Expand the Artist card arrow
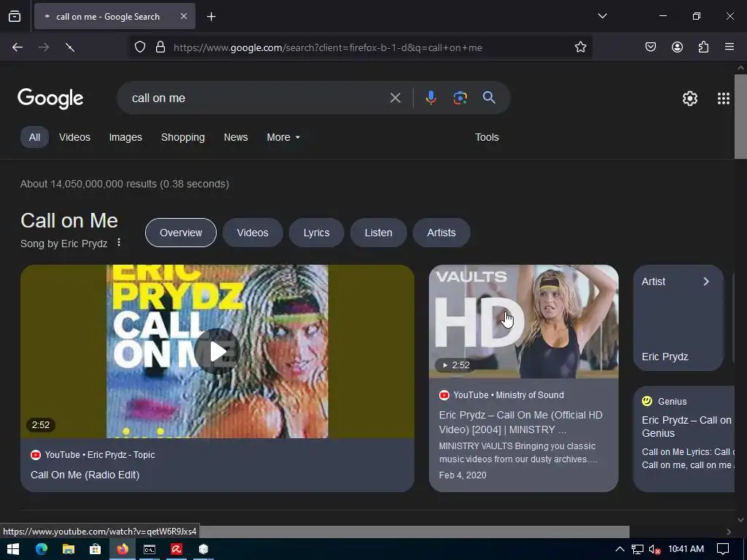 (x=706, y=281)
